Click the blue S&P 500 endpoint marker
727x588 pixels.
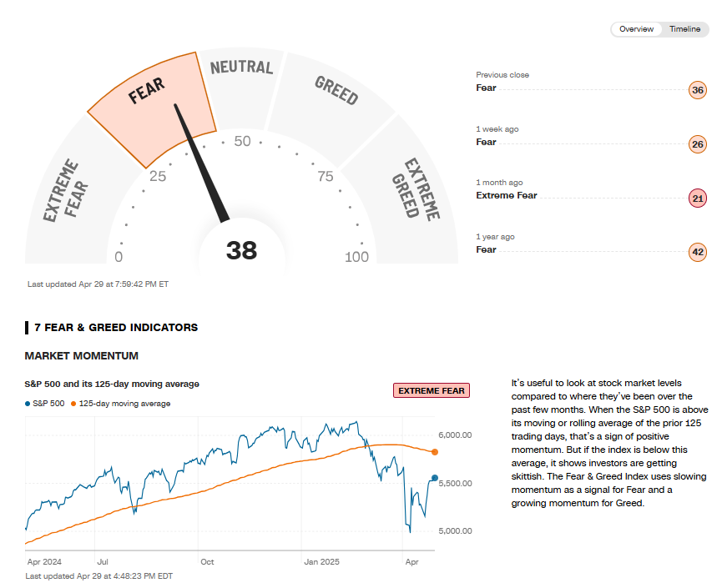click(x=434, y=478)
